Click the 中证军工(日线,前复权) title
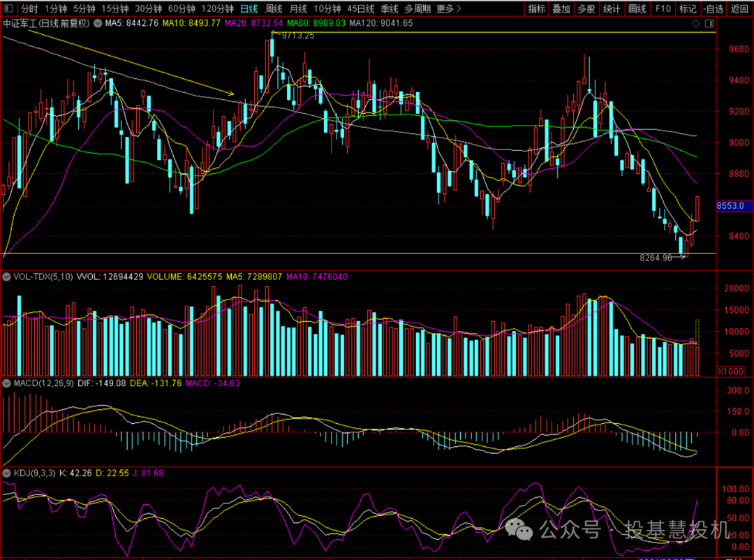754x560 pixels. [x=46, y=23]
